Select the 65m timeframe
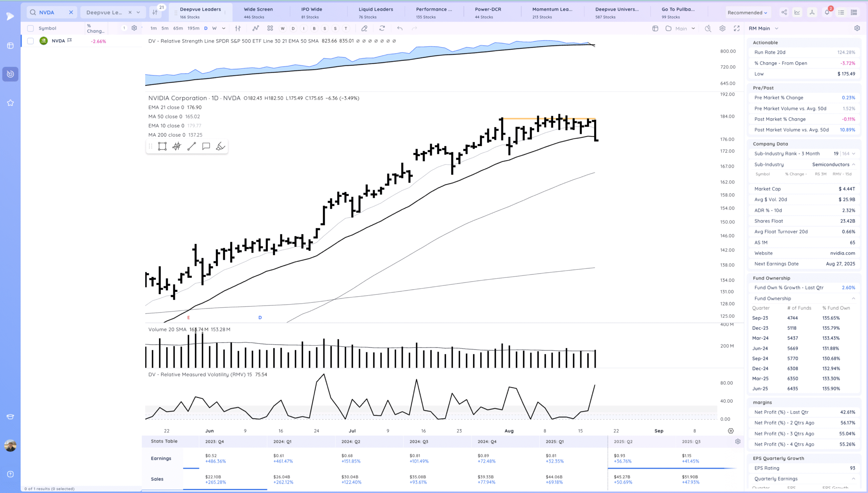Viewport: 868px width, 493px height. [x=178, y=28]
